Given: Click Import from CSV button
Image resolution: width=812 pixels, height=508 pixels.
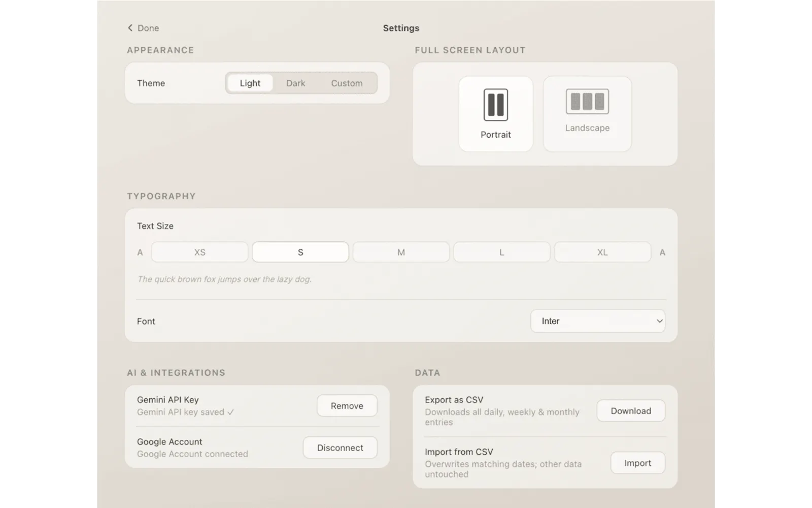Looking at the screenshot, I should click(637, 463).
